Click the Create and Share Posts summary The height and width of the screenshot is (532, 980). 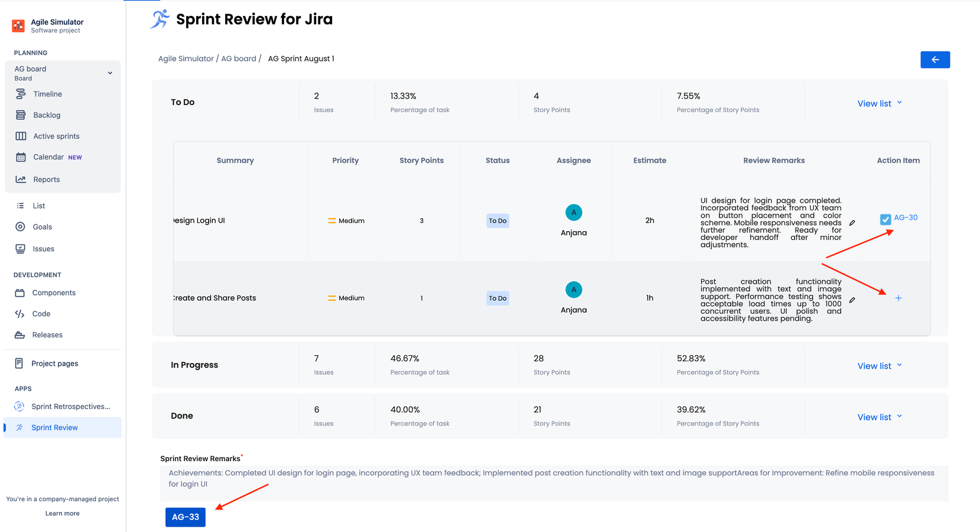point(214,298)
